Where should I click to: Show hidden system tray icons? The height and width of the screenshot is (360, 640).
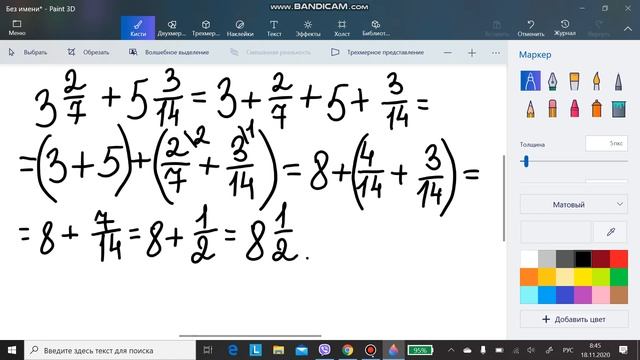(x=451, y=350)
